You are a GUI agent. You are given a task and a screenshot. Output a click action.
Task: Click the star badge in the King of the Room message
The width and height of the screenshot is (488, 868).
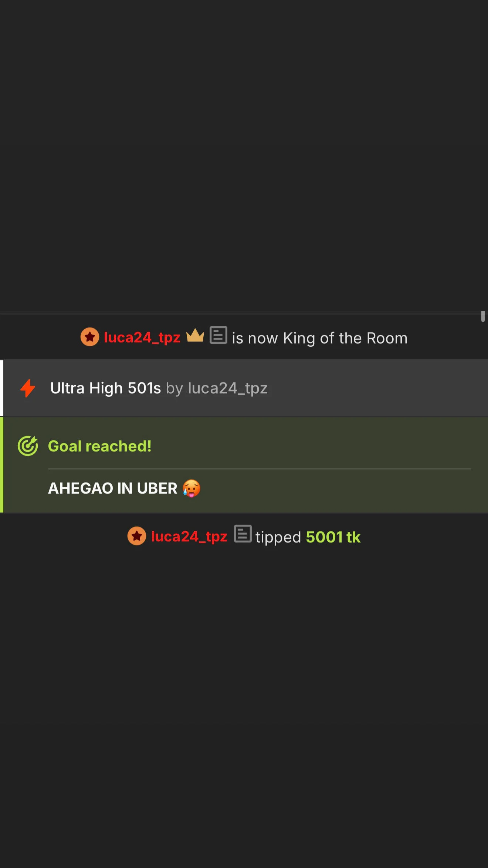click(90, 337)
